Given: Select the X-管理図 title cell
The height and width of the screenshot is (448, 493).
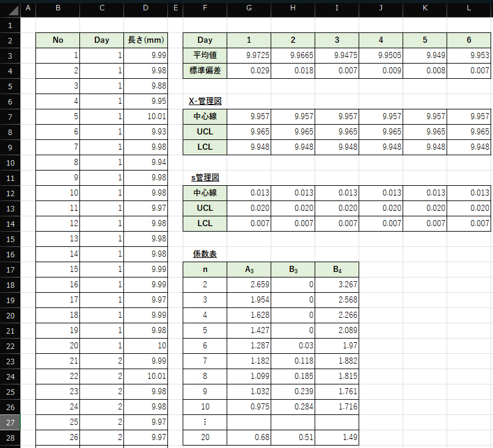Looking at the screenshot, I should click(x=205, y=101).
